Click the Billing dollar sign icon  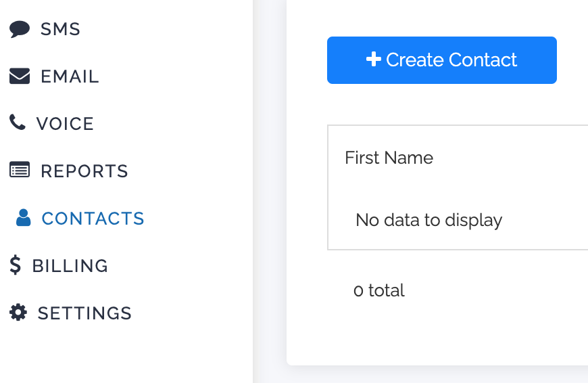tap(16, 265)
